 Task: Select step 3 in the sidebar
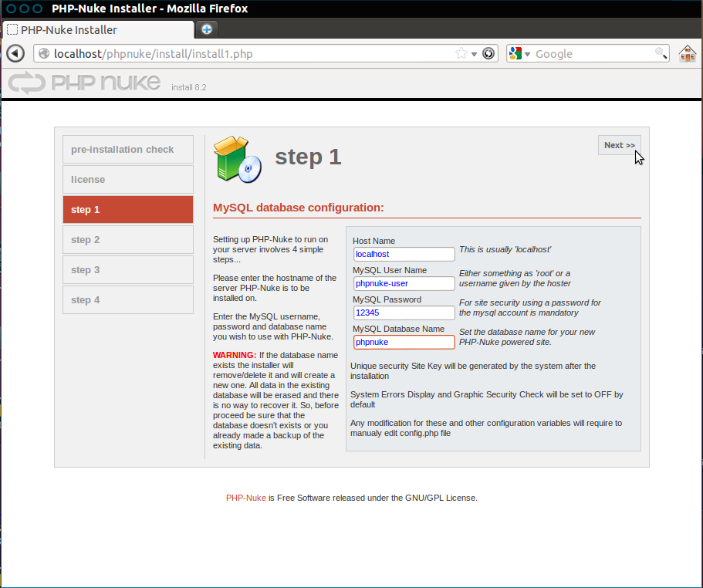point(128,270)
